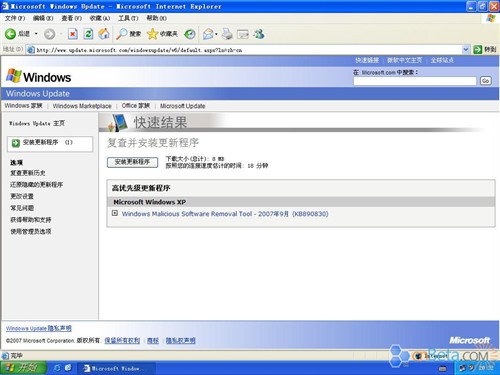
Task: Open the Mail button dropdown arrow
Action: click(216, 34)
